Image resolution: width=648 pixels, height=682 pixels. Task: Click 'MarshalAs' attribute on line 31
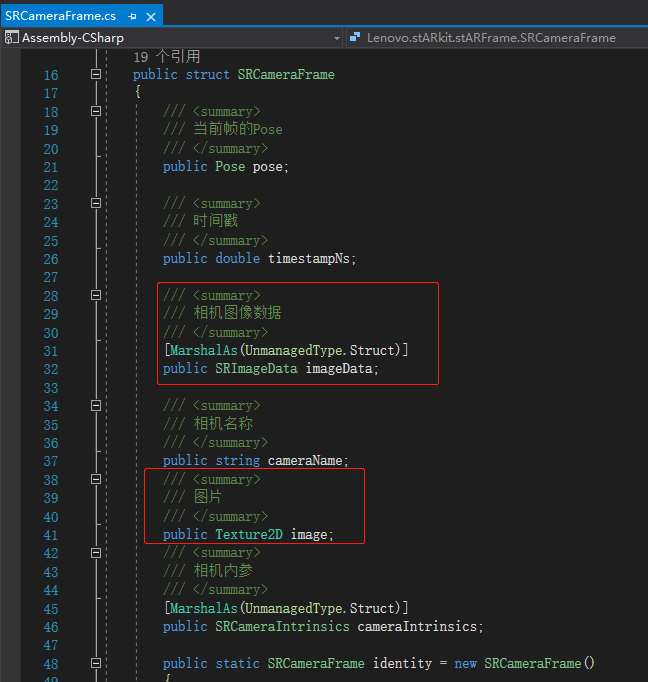pyautogui.click(x=204, y=351)
